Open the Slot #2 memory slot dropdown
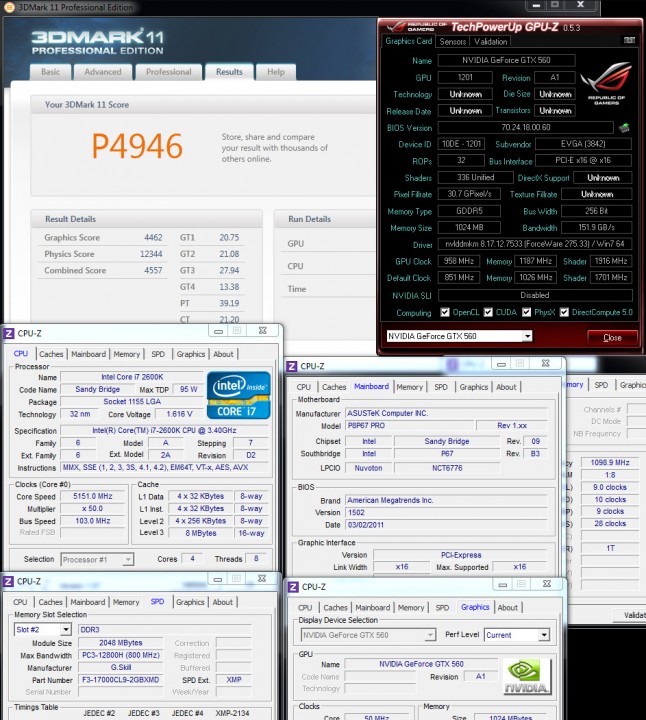646x720 pixels. point(66,630)
